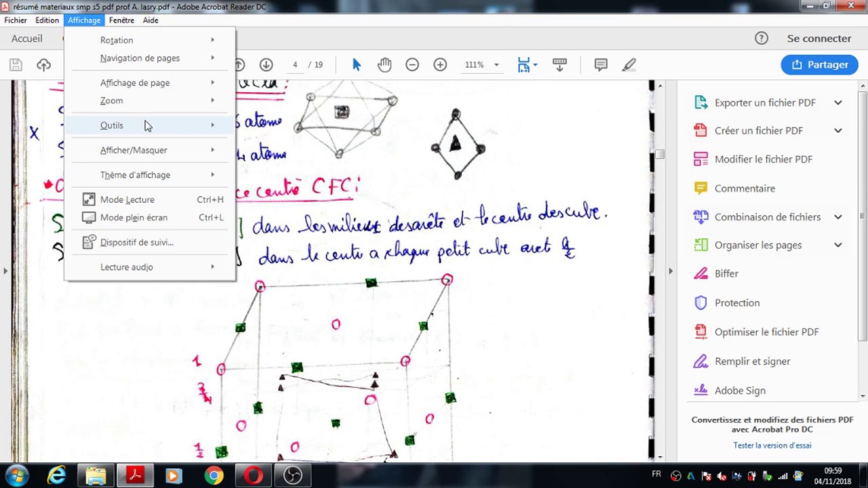Expand the Créer un fichier PDF chevron

(x=838, y=130)
